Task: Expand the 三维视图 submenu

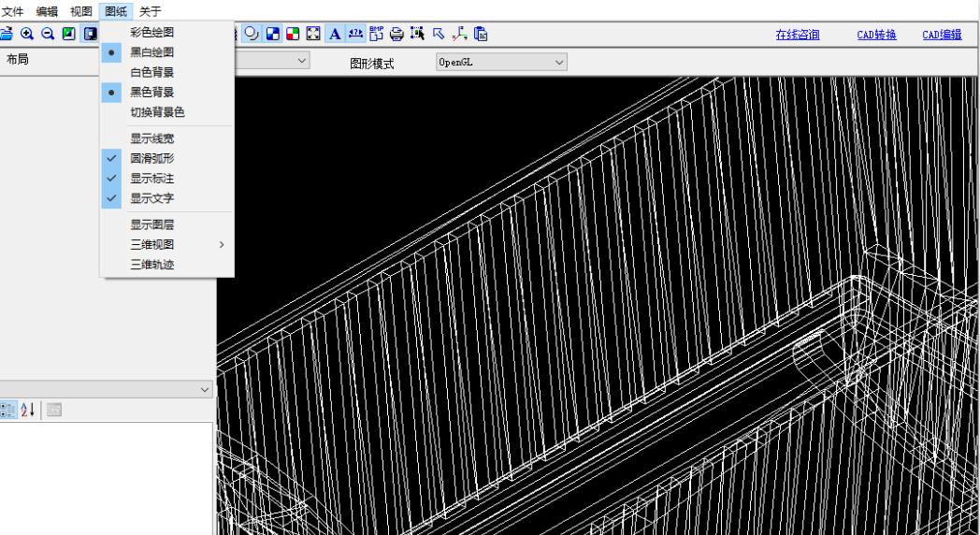Action: (166, 245)
